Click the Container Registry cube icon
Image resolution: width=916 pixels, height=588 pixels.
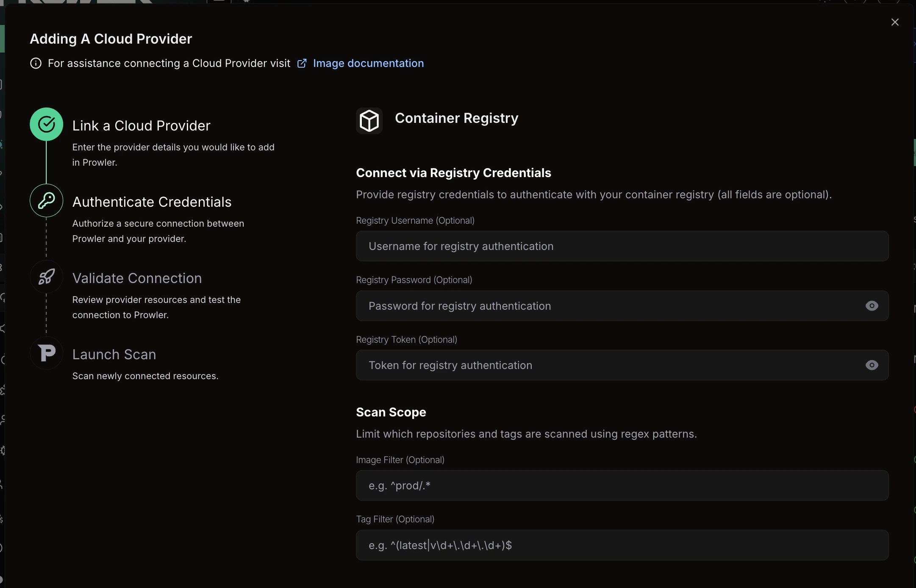click(369, 120)
